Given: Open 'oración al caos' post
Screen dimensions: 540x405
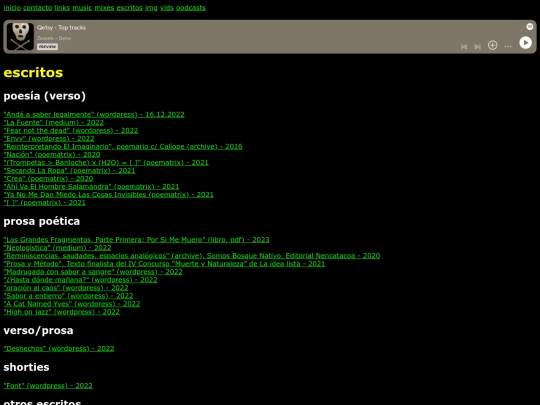Looking at the screenshot, I should coord(66,288).
